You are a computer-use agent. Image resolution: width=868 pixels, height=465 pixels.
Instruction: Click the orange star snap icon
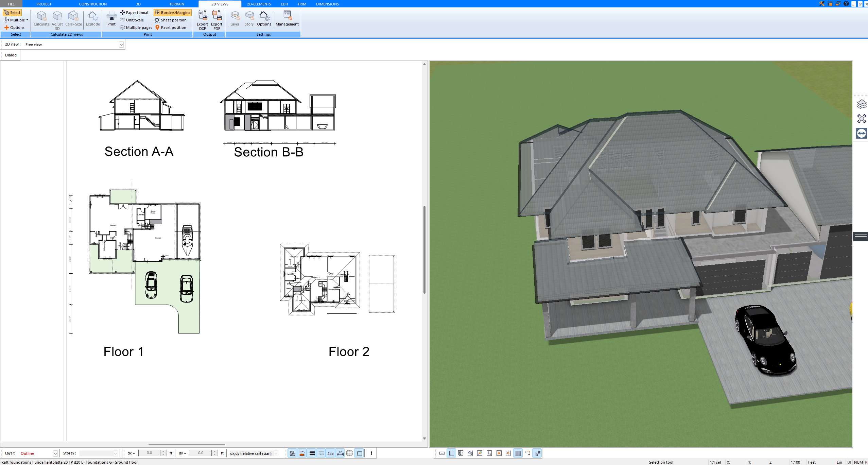coord(499,453)
